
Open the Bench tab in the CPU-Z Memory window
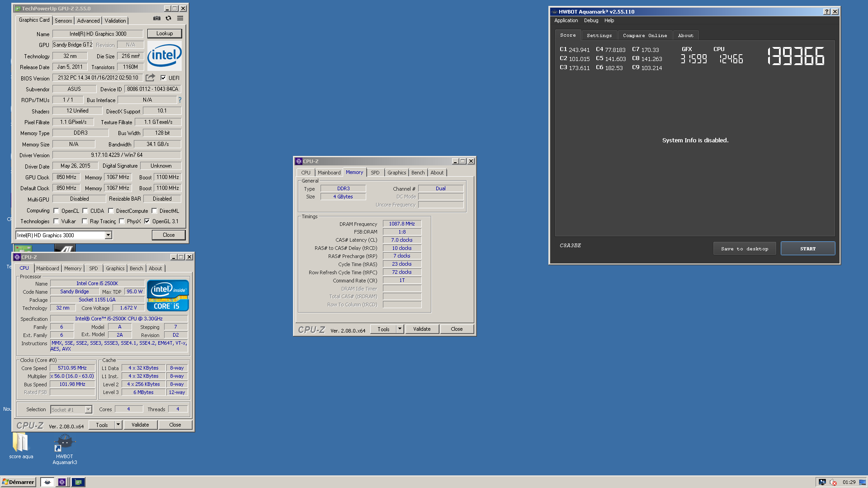click(418, 173)
